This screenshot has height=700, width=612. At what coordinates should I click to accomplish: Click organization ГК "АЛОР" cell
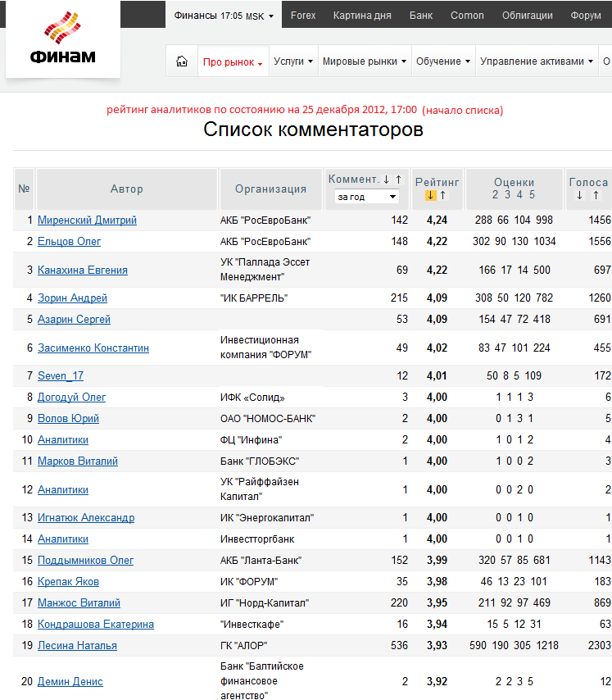coord(243,646)
